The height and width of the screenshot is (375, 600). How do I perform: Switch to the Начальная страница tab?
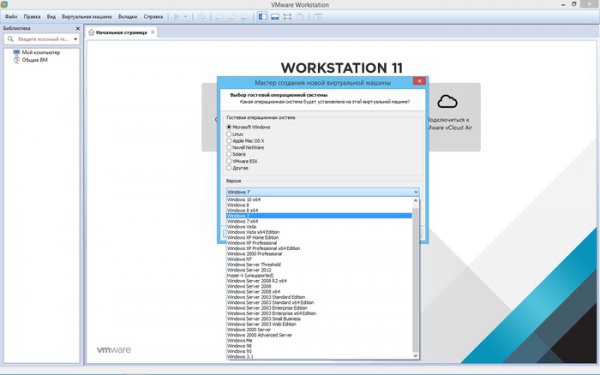point(121,33)
